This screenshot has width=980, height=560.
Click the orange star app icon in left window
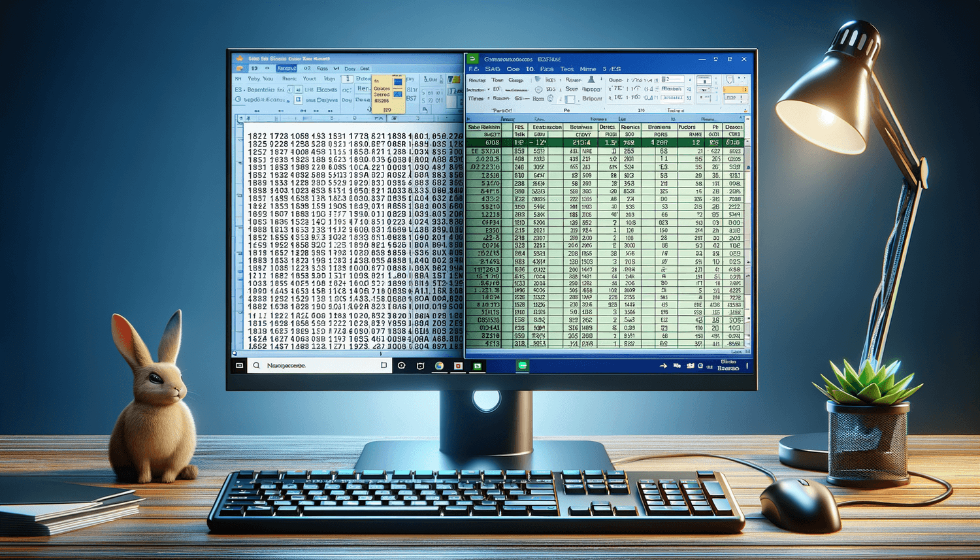point(240,59)
